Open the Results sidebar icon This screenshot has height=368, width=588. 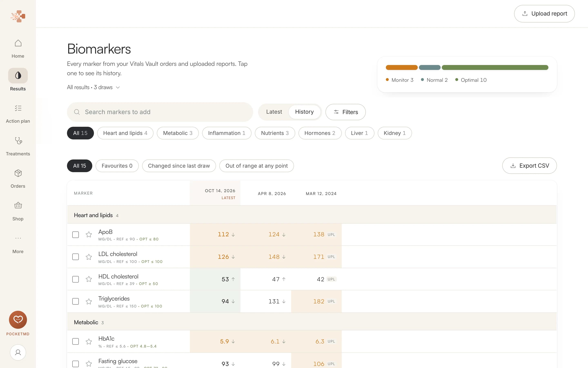18,75
